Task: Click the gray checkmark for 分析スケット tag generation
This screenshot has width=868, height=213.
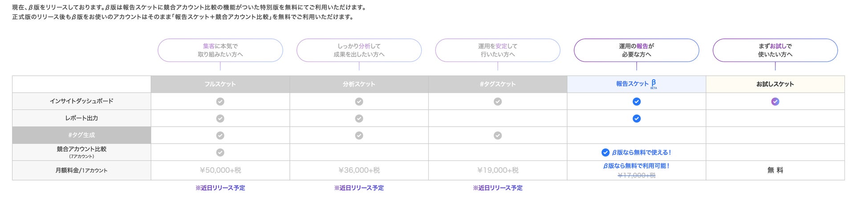Action: (x=359, y=135)
